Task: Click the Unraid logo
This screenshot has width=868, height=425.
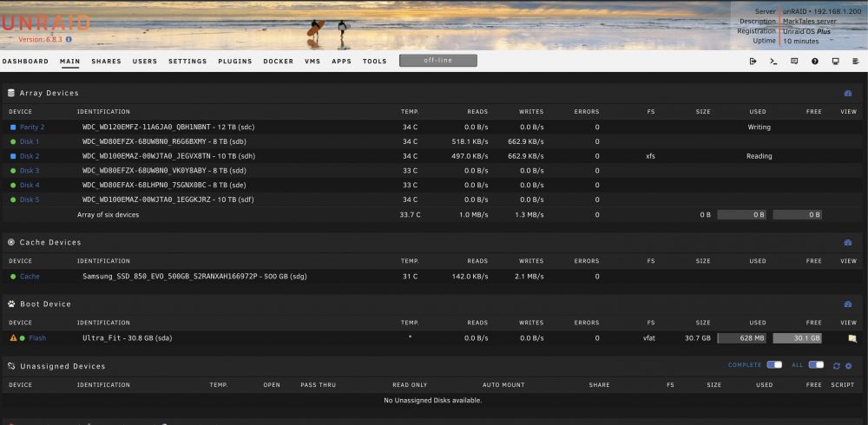Action: click(45, 23)
